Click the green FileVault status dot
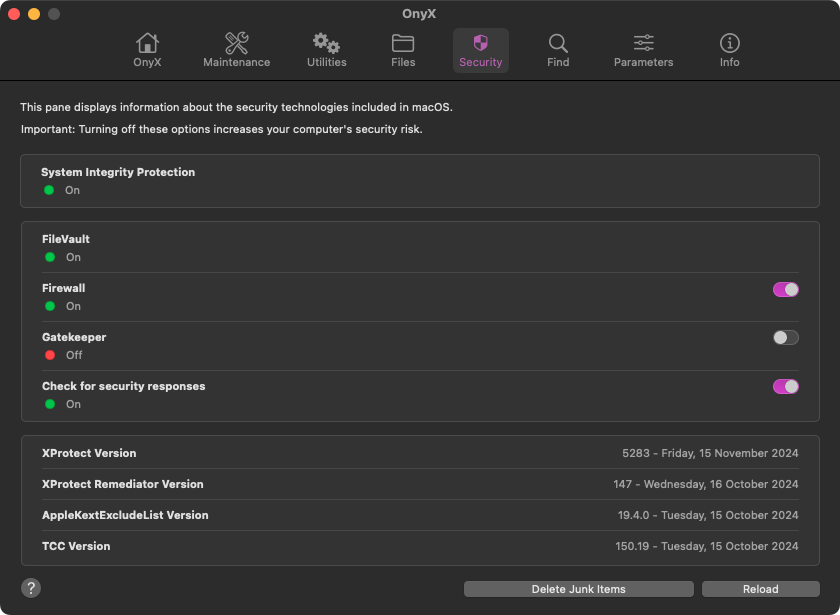Viewport: 840px width, 615px height. click(x=50, y=257)
